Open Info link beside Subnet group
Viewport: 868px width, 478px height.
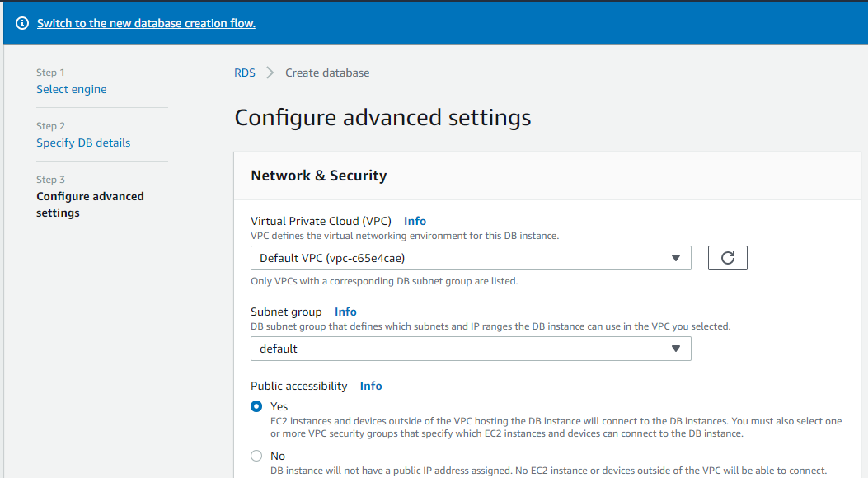point(345,312)
